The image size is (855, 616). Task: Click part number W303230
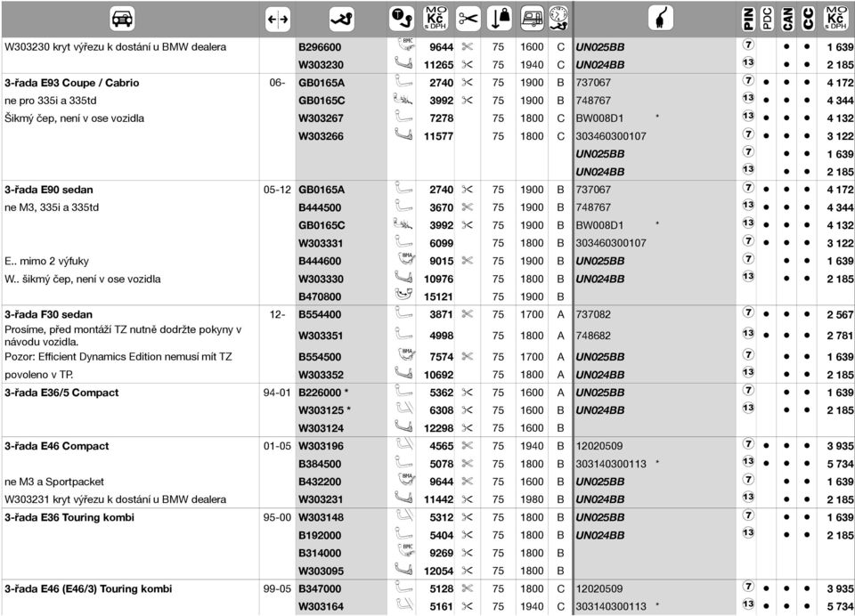point(322,65)
